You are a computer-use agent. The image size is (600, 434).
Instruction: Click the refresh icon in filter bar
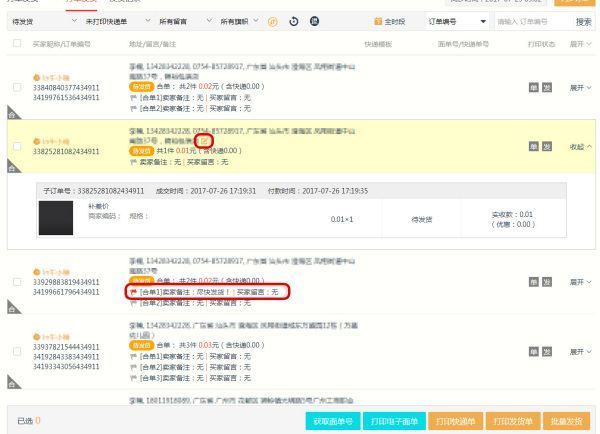click(x=293, y=21)
